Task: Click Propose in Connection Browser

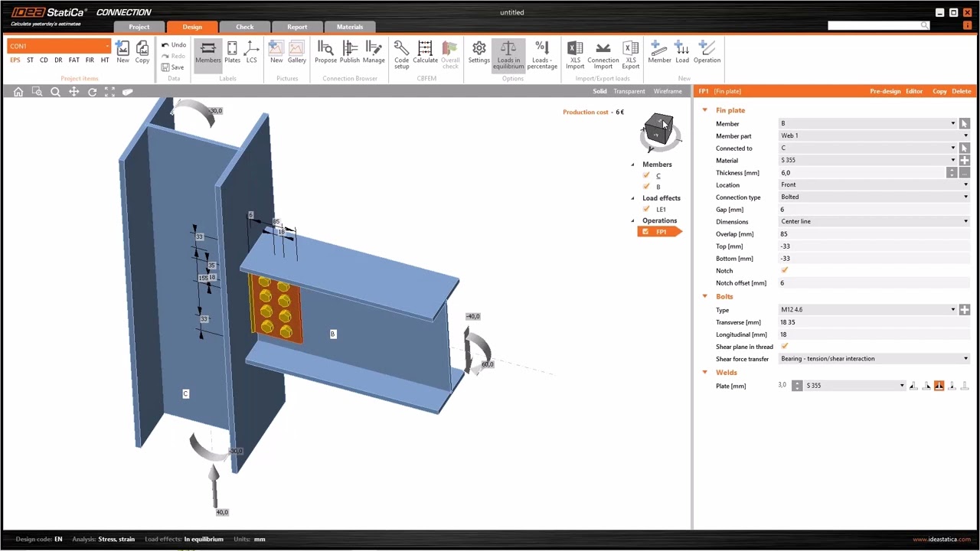Action: 325,52
